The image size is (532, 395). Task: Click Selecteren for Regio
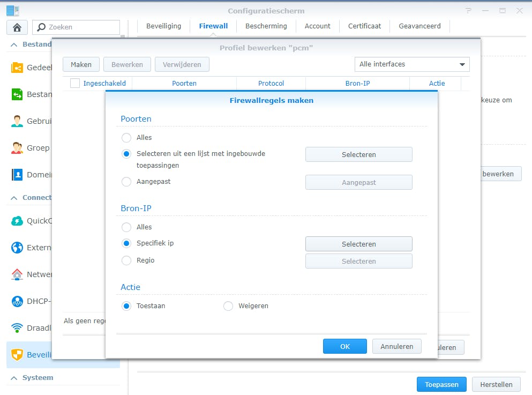[358, 262]
